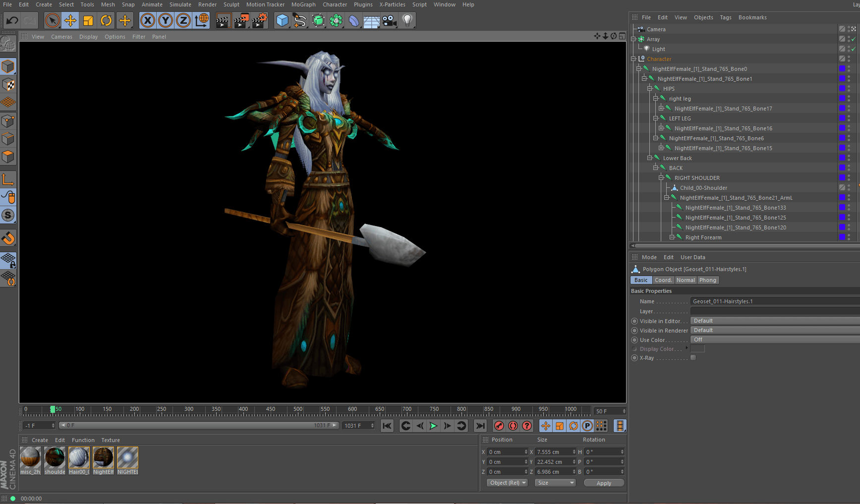Open the material manager Texture menu
Screen dimensions: 860x504
[111, 440]
